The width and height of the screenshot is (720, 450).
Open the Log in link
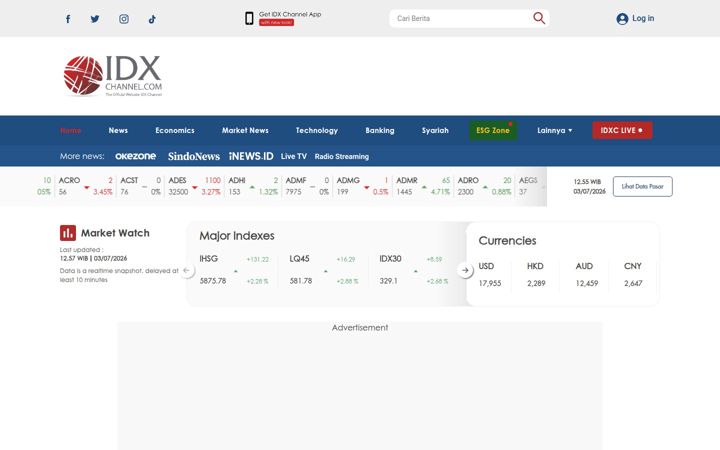pos(643,18)
